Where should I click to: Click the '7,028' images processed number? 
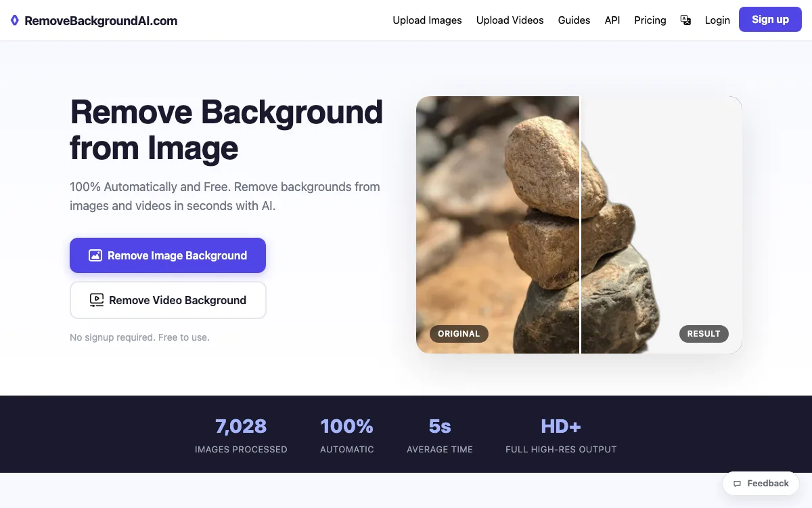[x=241, y=426]
